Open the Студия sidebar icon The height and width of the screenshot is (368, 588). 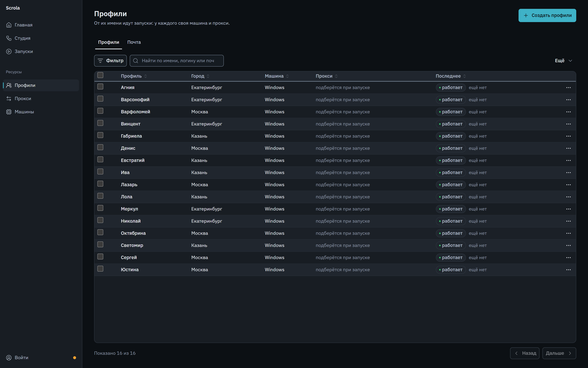click(9, 38)
